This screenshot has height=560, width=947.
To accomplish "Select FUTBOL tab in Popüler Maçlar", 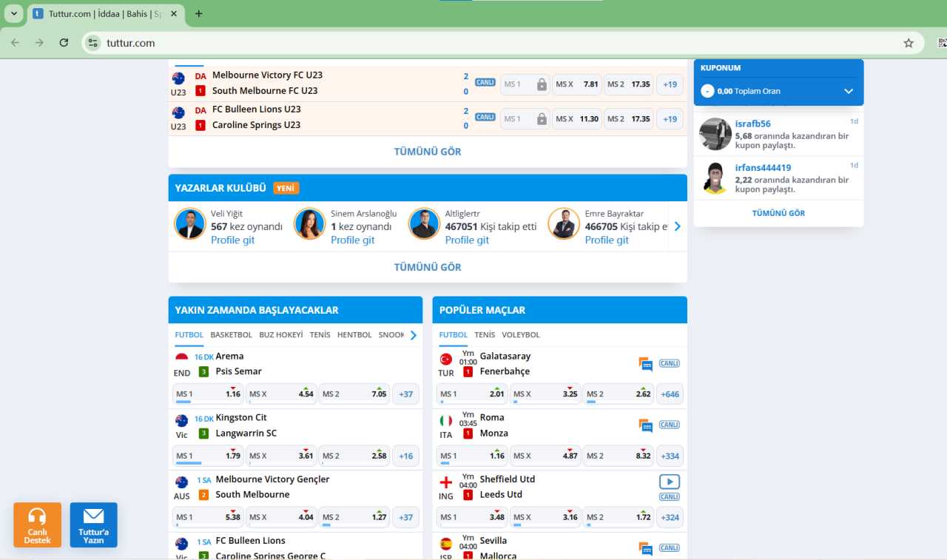I will (454, 335).
